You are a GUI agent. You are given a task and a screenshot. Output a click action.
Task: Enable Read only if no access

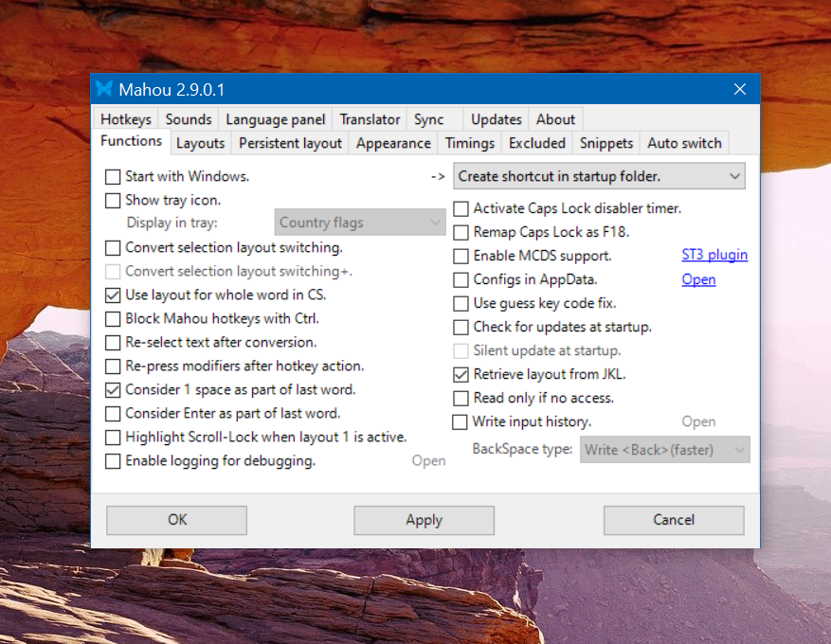(x=461, y=399)
